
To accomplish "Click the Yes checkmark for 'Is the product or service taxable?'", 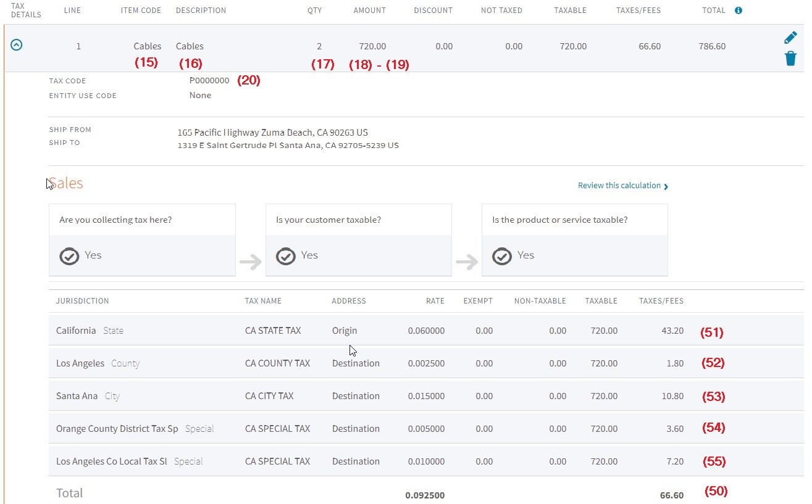I will [x=501, y=255].
